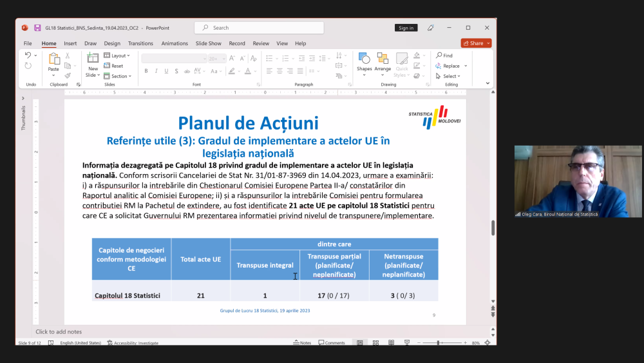The height and width of the screenshot is (363, 644).
Task: Click the Sign in button
Action: click(x=406, y=28)
